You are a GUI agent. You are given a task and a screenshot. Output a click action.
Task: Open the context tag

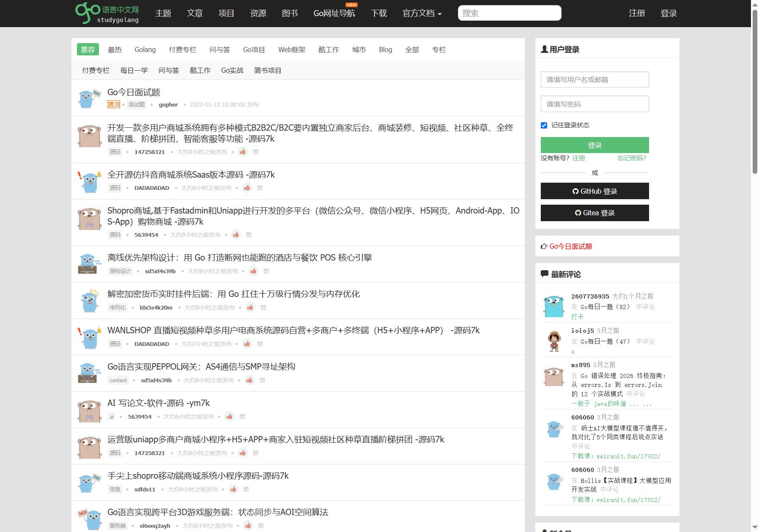pyautogui.click(x=118, y=380)
